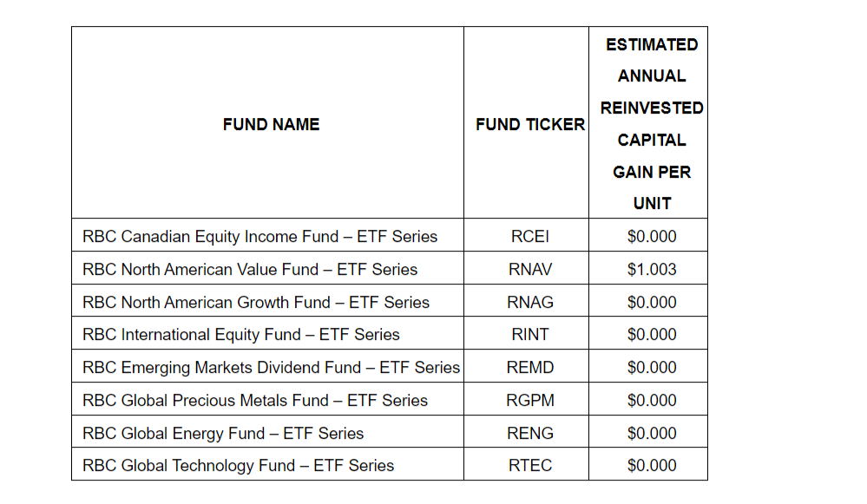Select RBC International Equity Fund name cell
Image resolution: width=867 pixels, height=504 pixels.
pyautogui.click(x=241, y=334)
